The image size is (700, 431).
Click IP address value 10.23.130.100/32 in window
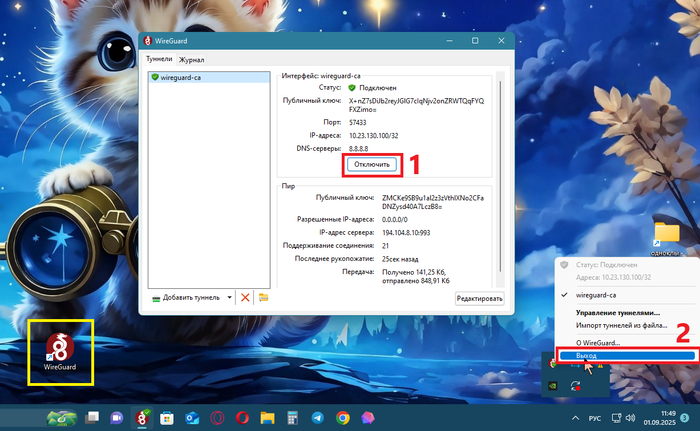click(373, 136)
